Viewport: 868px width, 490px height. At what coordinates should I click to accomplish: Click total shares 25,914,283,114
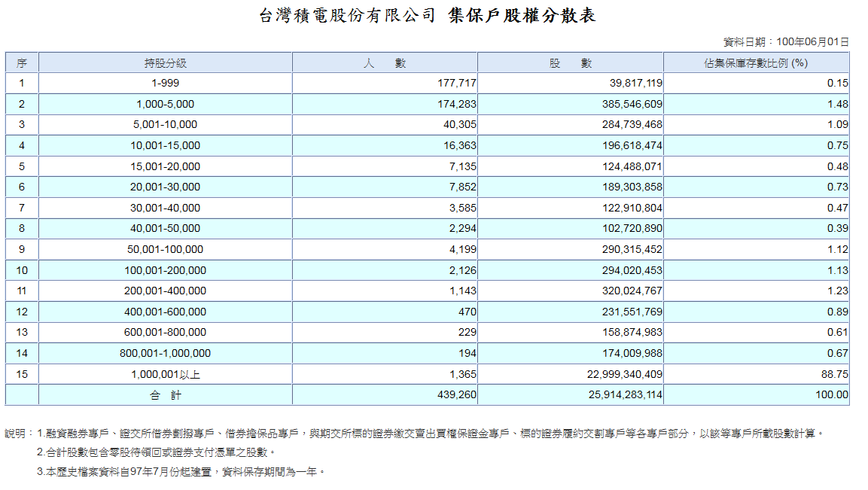click(x=625, y=395)
